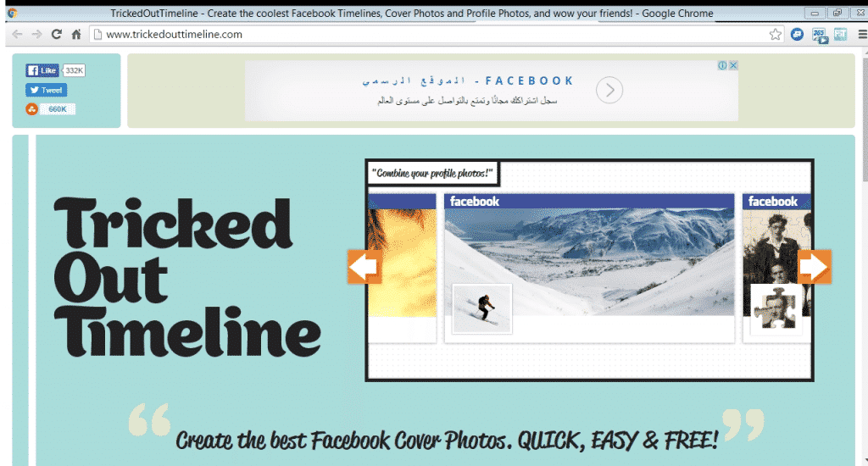868x466 pixels.
Task: Click the yellow-toned cover photo slide
Action: [403, 263]
